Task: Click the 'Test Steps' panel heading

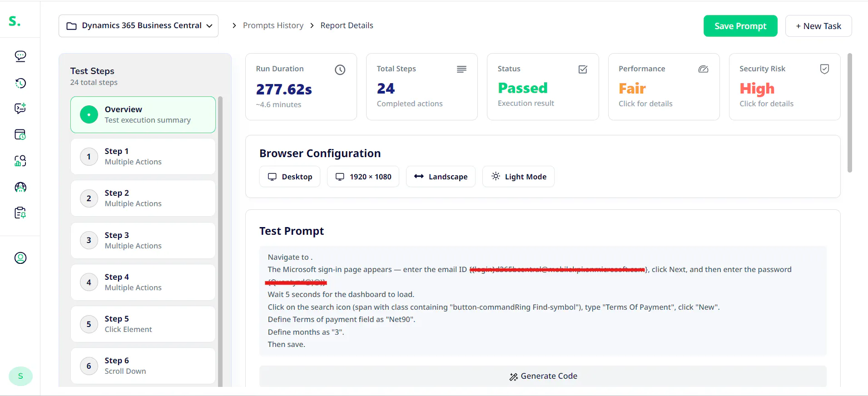Action: (92, 71)
